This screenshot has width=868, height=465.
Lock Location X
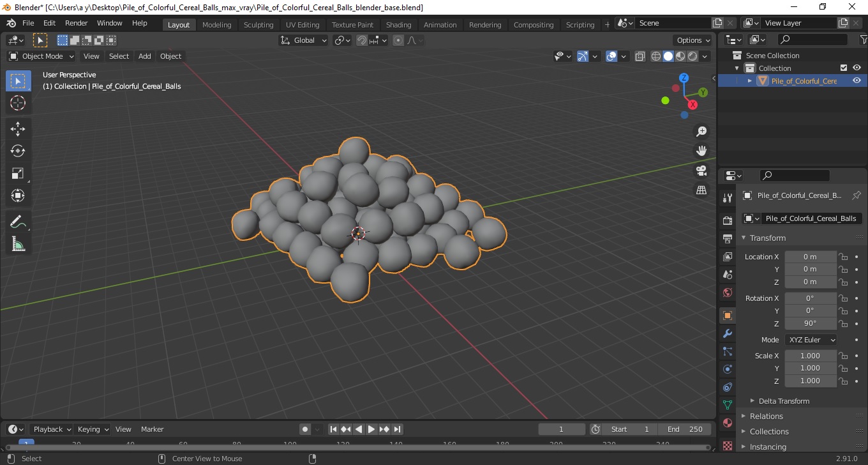point(843,257)
